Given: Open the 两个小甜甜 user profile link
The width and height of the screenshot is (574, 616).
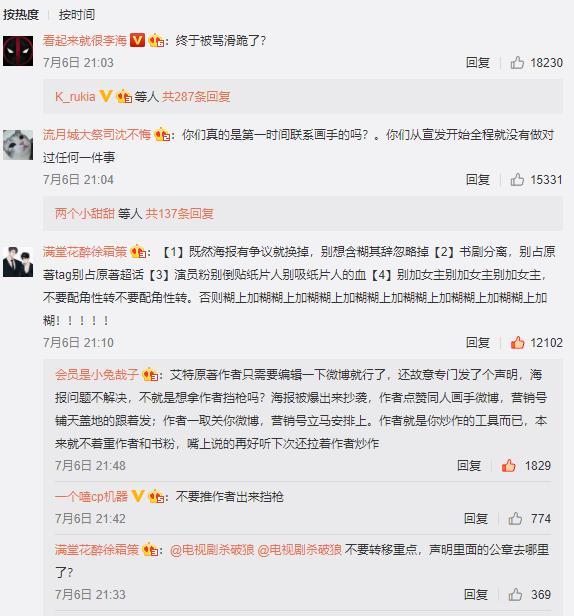Looking at the screenshot, I should tap(84, 214).
